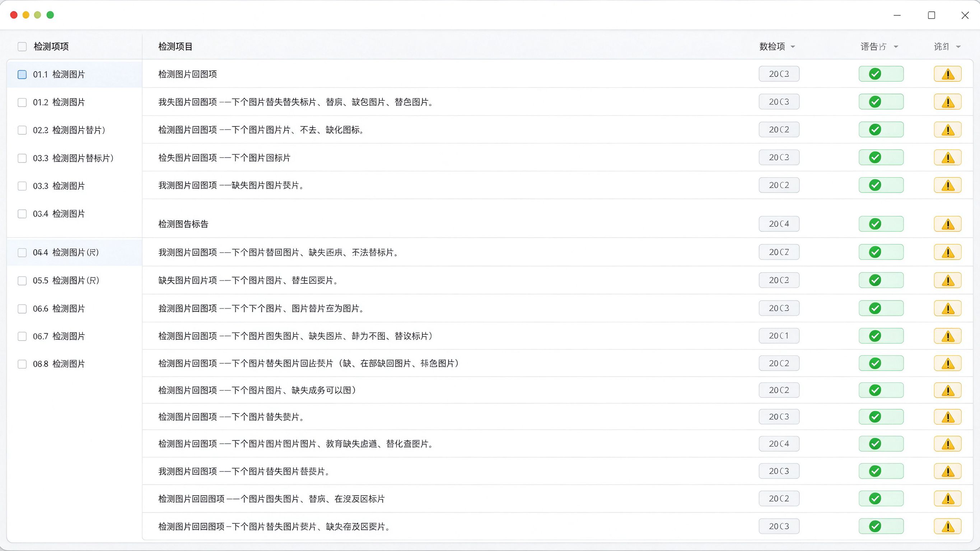
Task: Click warning icon in row ending 替色图片。
Action: 948,102
